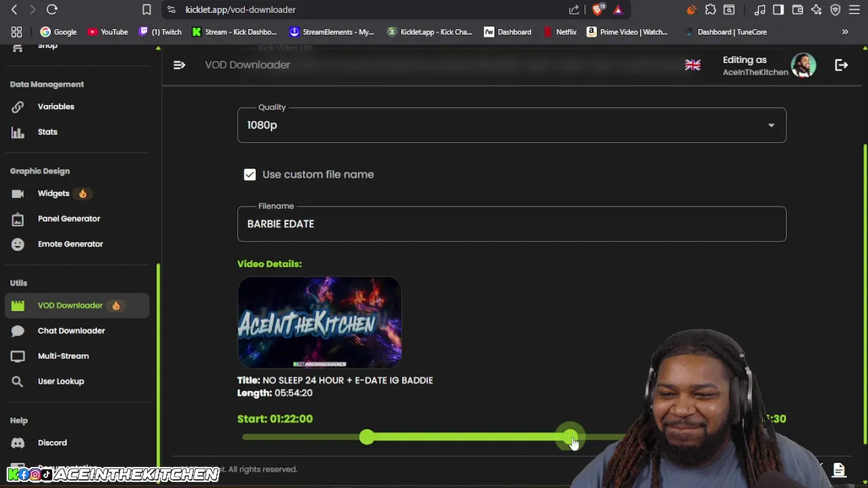Open the Brave VPN shield icon
This screenshot has height=488, width=868.
click(835, 9)
